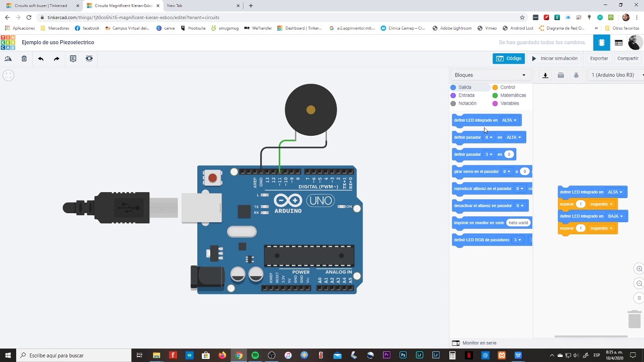Image resolution: width=644 pixels, height=362 pixels.
Task: Open Dashboard Tinkercad bookmark
Action: coord(300,28)
